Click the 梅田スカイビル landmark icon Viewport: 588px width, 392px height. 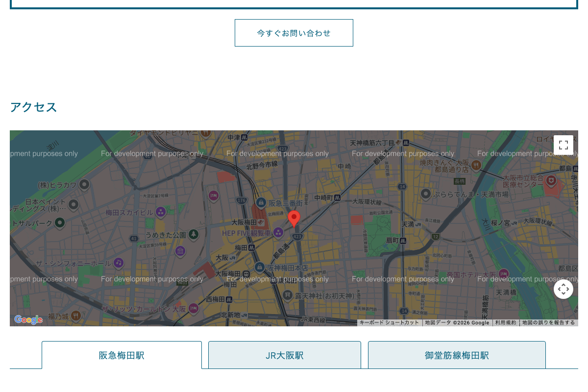pos(161,212)
